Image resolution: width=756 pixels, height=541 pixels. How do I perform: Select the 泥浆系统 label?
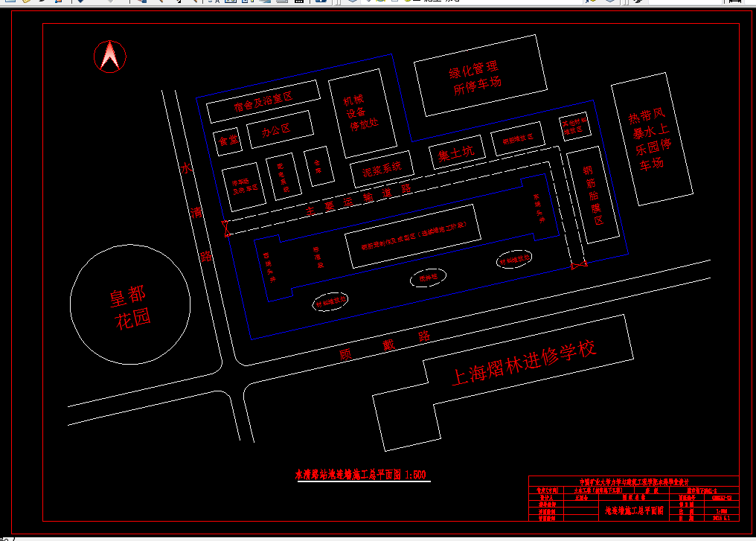point(382,169)
